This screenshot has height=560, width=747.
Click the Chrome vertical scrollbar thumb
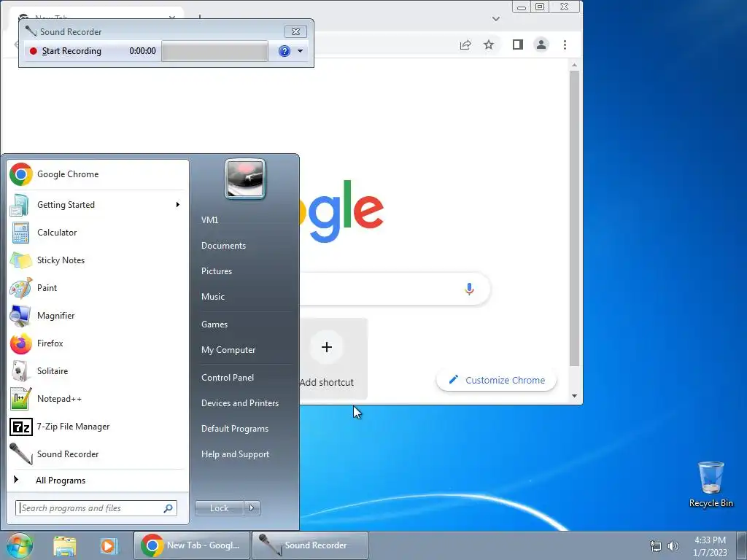click(575, 218)
